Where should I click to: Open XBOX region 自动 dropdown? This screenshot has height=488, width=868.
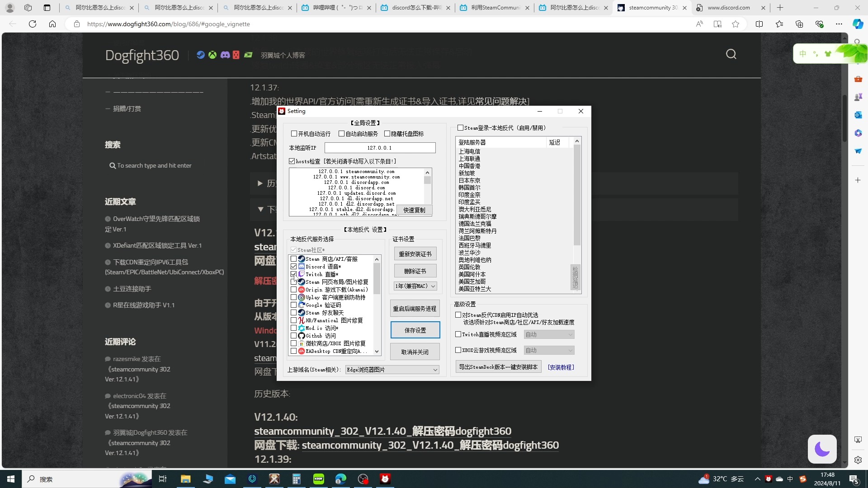pos(549,350)
